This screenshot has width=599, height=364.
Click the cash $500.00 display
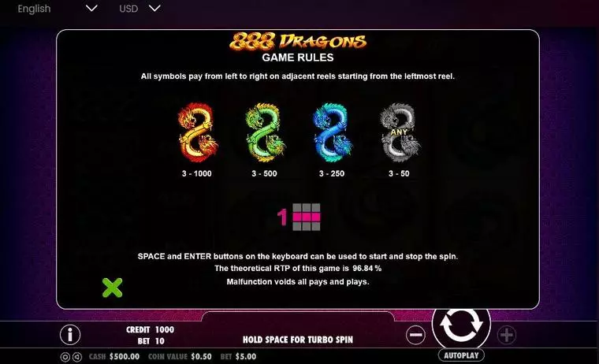pyautogui.click(x=114, y=356)
